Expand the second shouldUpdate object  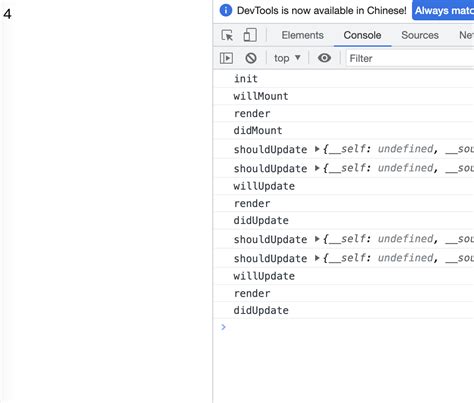tap(317, 168)
